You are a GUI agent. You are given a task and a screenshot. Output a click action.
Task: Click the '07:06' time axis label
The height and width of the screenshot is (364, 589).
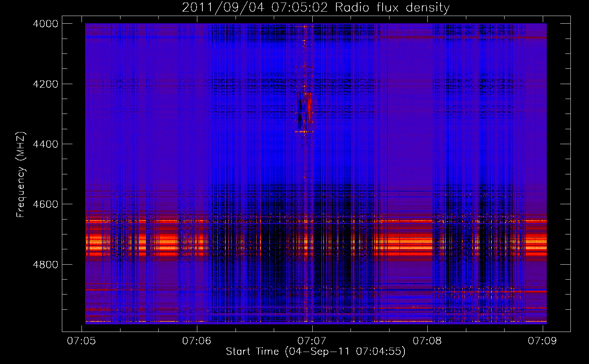tap(197, 341)
